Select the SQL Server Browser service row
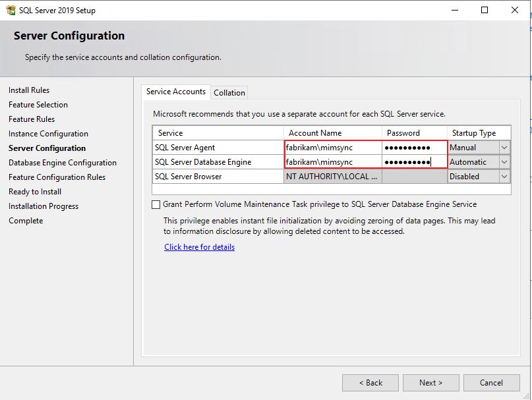 (218, 177)
